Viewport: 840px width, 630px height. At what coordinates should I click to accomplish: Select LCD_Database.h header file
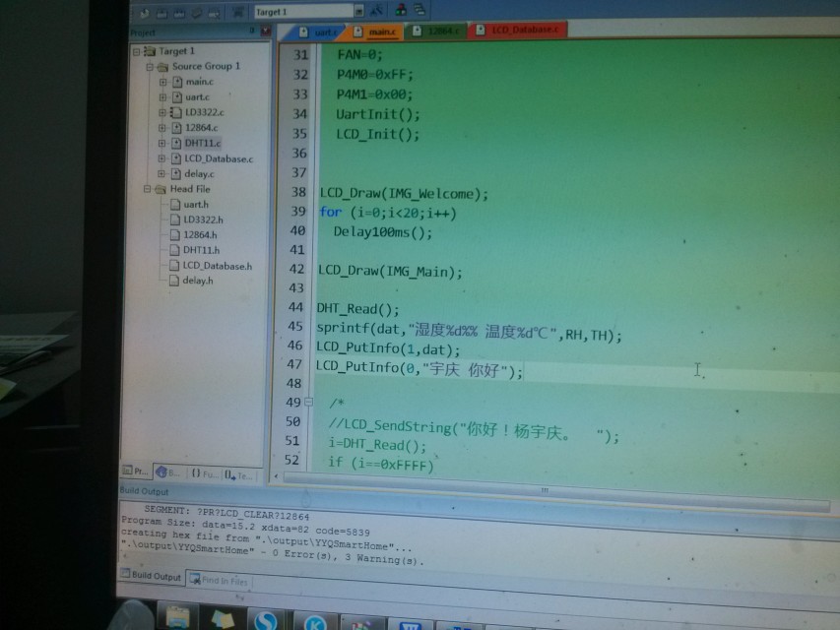[217, 266]
